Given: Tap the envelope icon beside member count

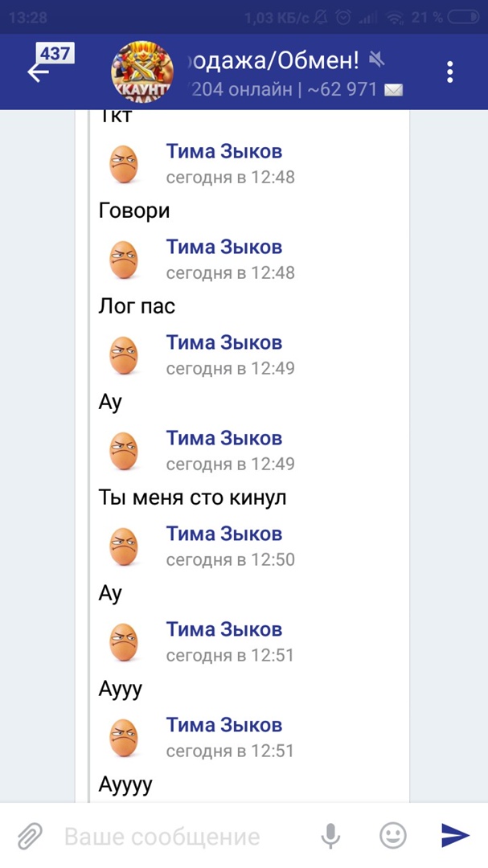Looking at the screenshot, I should pos(393,89).
